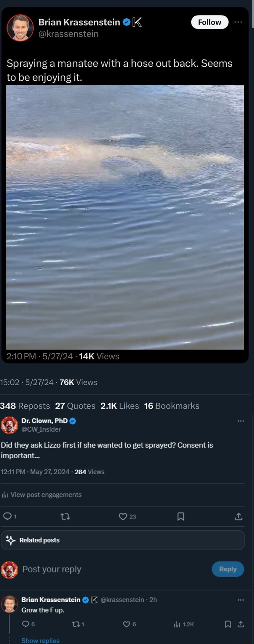View analytics for Krassenstein's reply
The image size is (254, 644).
[x=177, y=624]
